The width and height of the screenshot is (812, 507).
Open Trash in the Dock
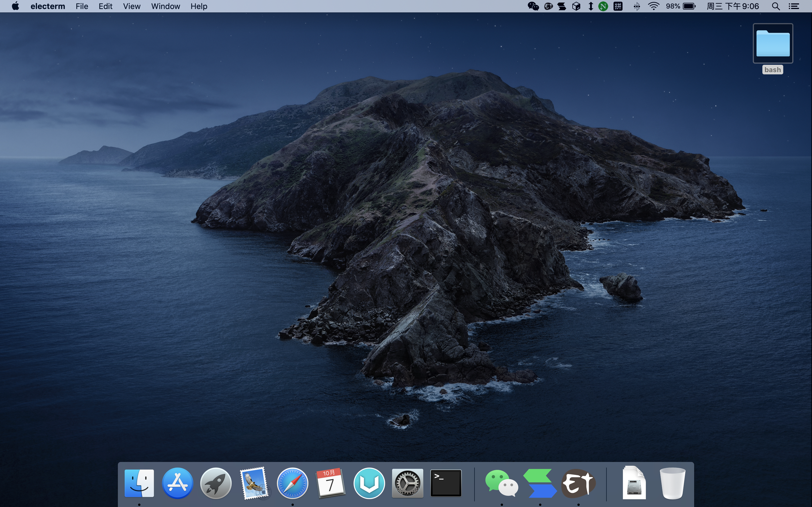(x=672, y=483)
